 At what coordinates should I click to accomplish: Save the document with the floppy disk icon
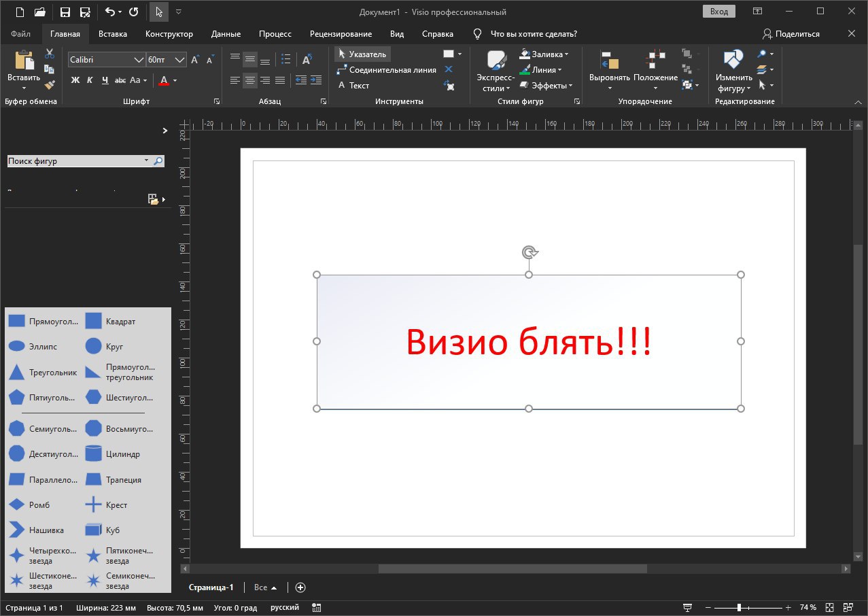(x=65, y=12)
